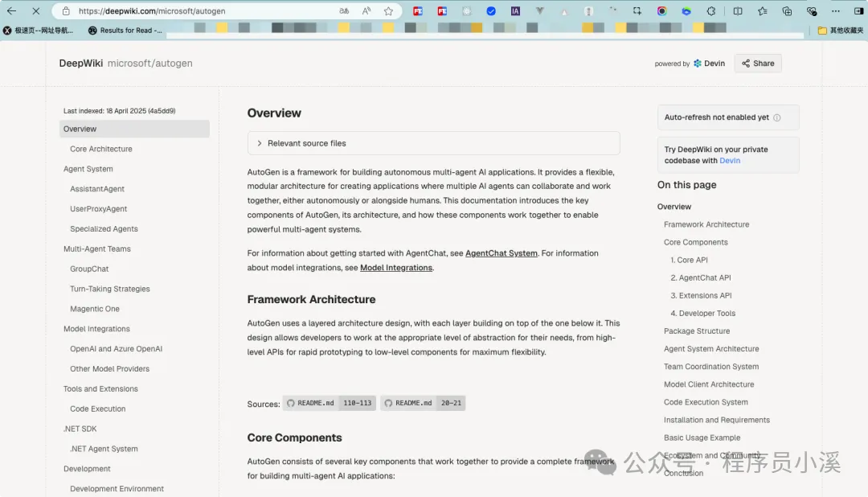
Task: Stop loading the page with the X icon
Action: click(35, 10)
